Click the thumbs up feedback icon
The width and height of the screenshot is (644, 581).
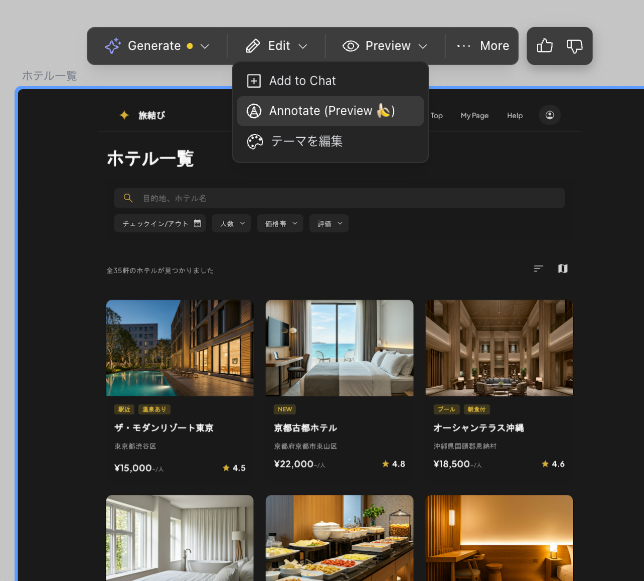pyautogui.click(x=545, y=46)
